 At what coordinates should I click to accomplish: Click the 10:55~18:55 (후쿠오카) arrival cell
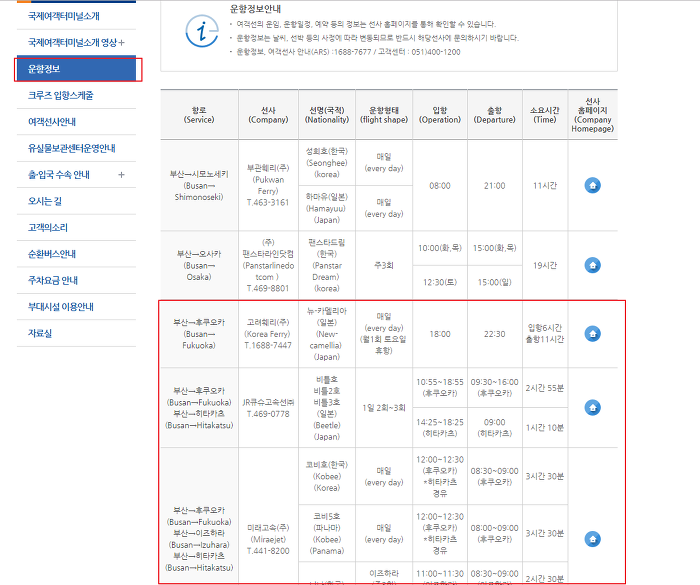[440, 388]
